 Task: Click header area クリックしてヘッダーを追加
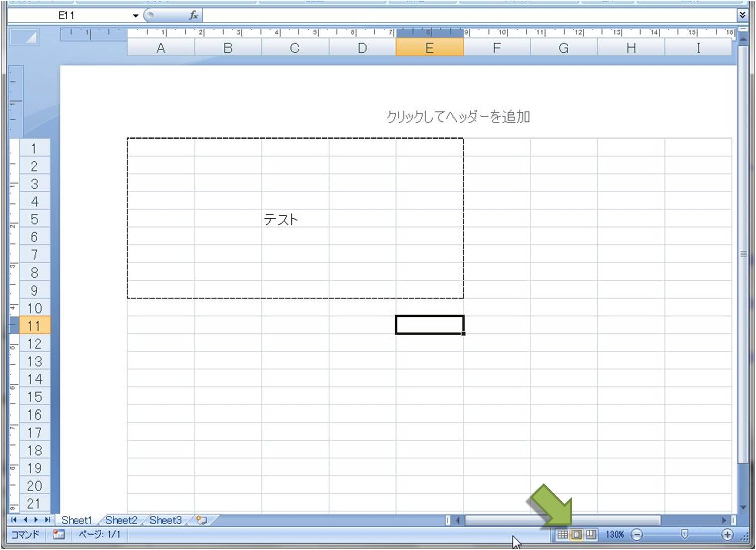458,117
